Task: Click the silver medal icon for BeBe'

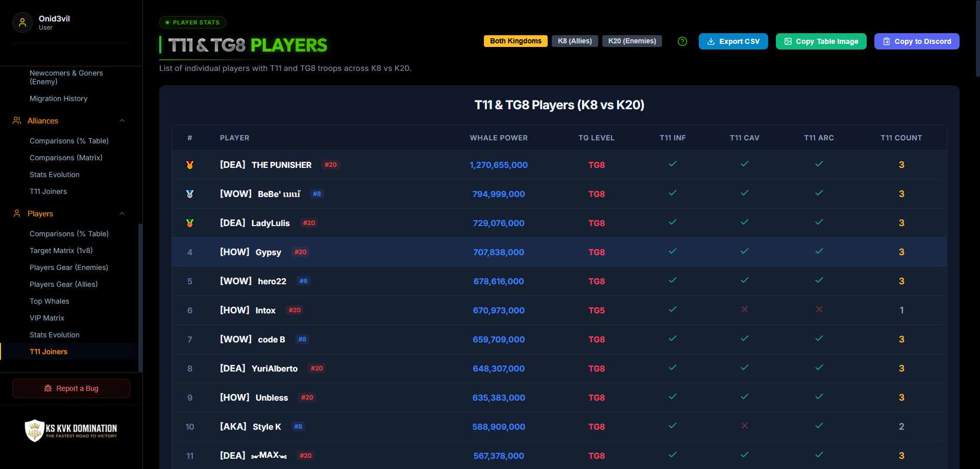Action: [190, 194]
